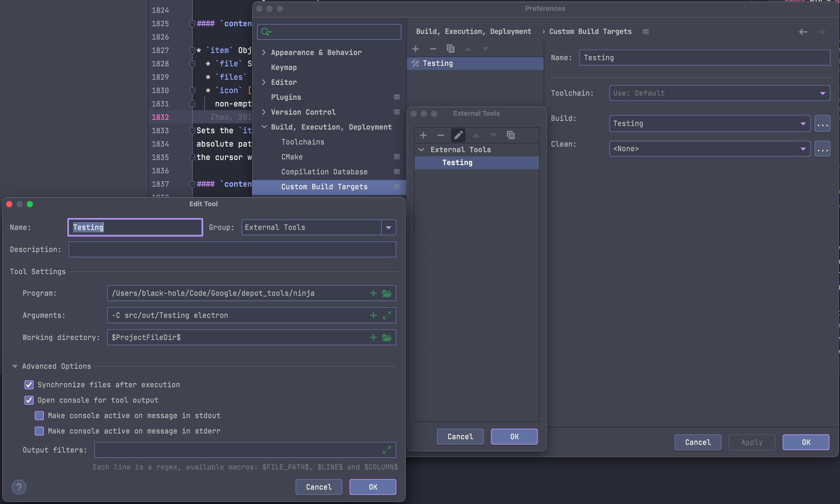Open Toolchains settings page

pyautogui.click(x=303, y=142)
